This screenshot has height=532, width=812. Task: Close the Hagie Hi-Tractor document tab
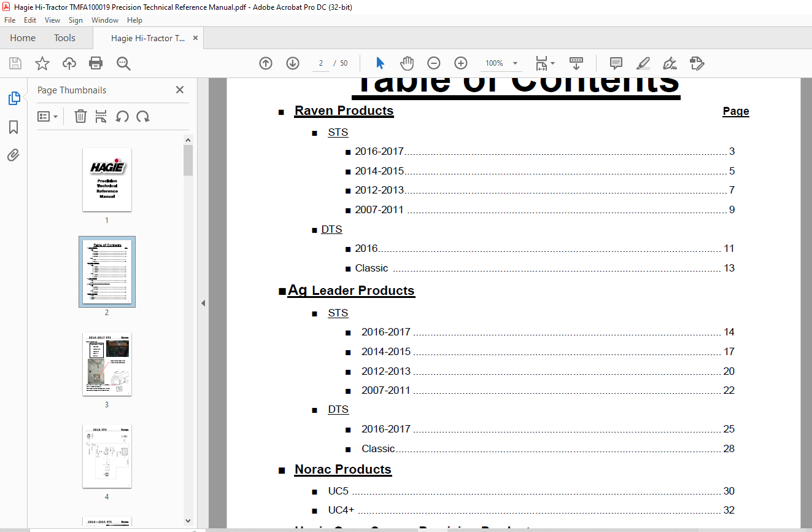(x=196, y=38)
